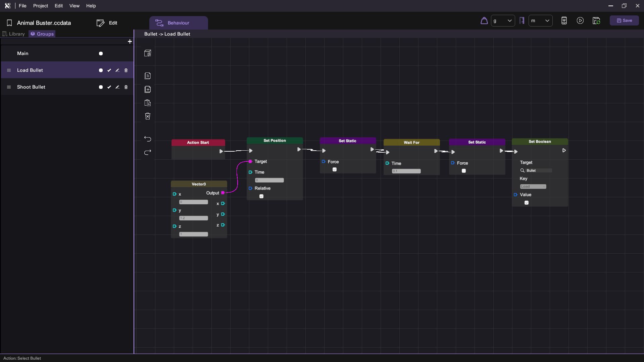
Task: Toggle the Value checkbox in Set Boolean
Action: tap(527, 203)
